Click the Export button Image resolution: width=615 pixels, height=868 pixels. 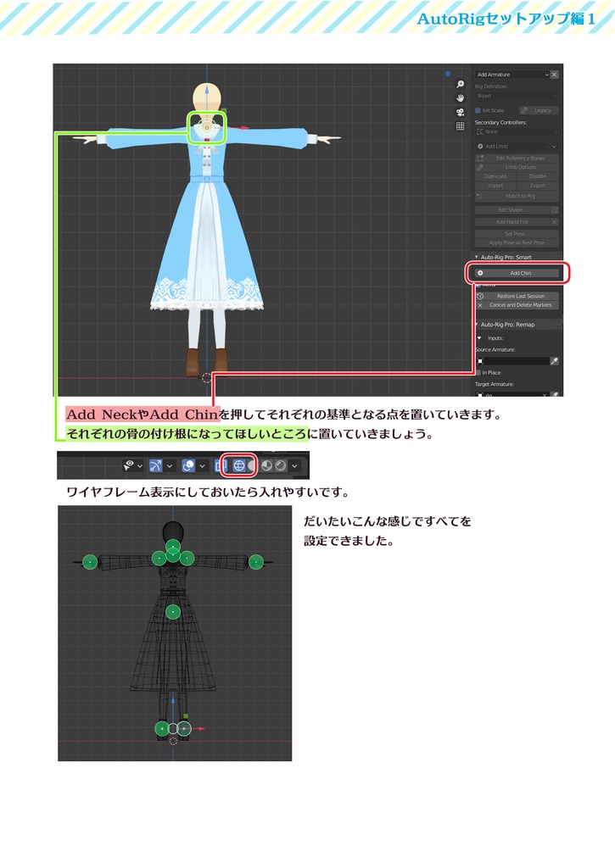coord(538,186)
